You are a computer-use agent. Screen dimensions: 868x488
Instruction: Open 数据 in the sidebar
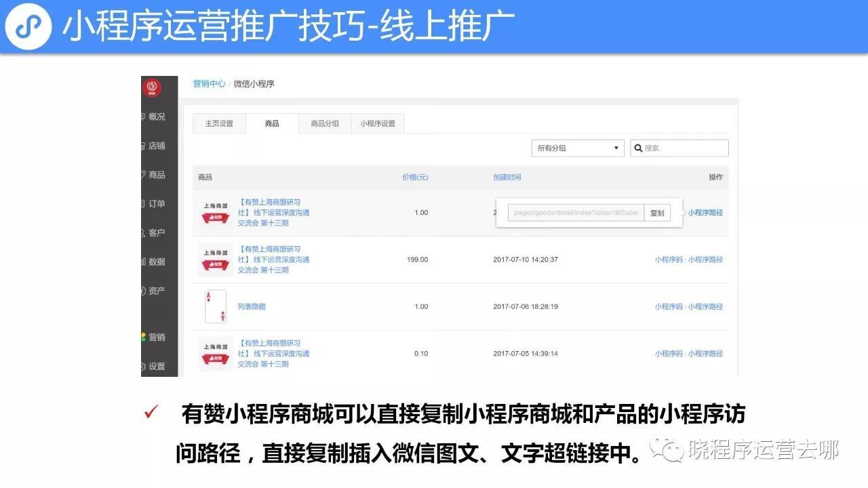point(157,262)
